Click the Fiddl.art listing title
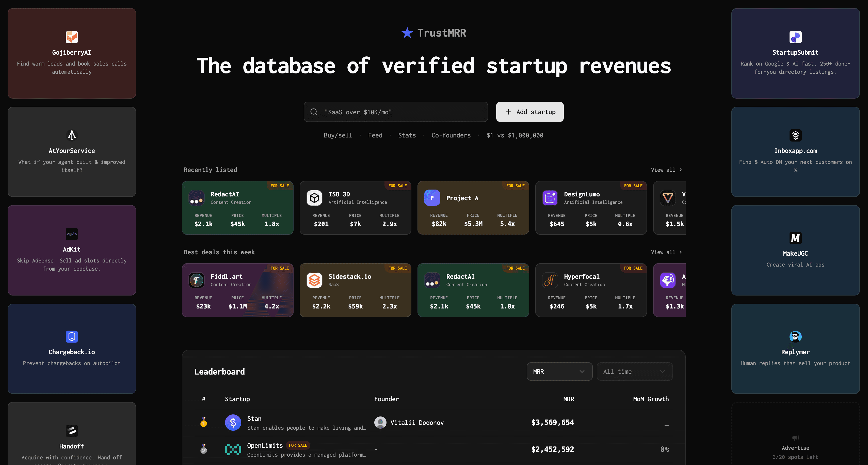868x465 pixels. 227,276
